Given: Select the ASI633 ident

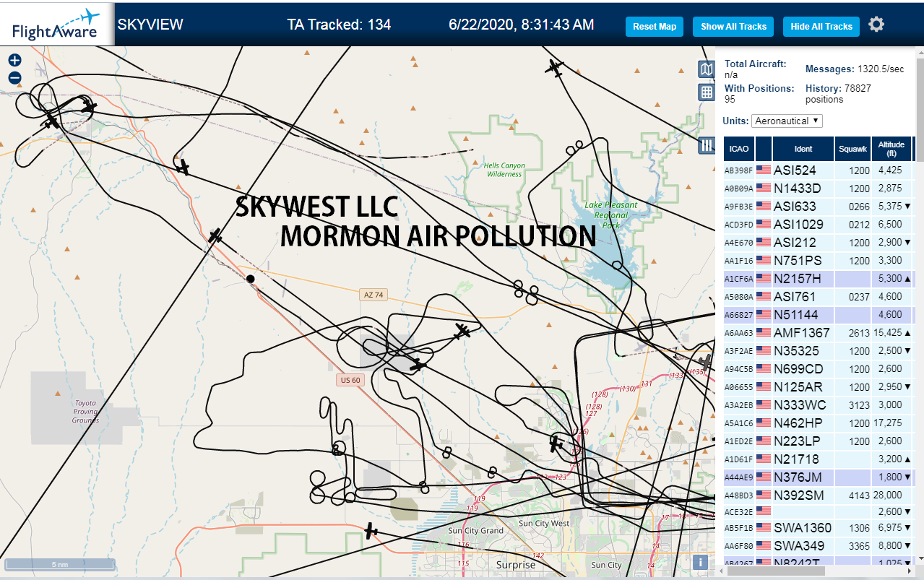Looking at the screenshot, I should click(x=795, y=207).
